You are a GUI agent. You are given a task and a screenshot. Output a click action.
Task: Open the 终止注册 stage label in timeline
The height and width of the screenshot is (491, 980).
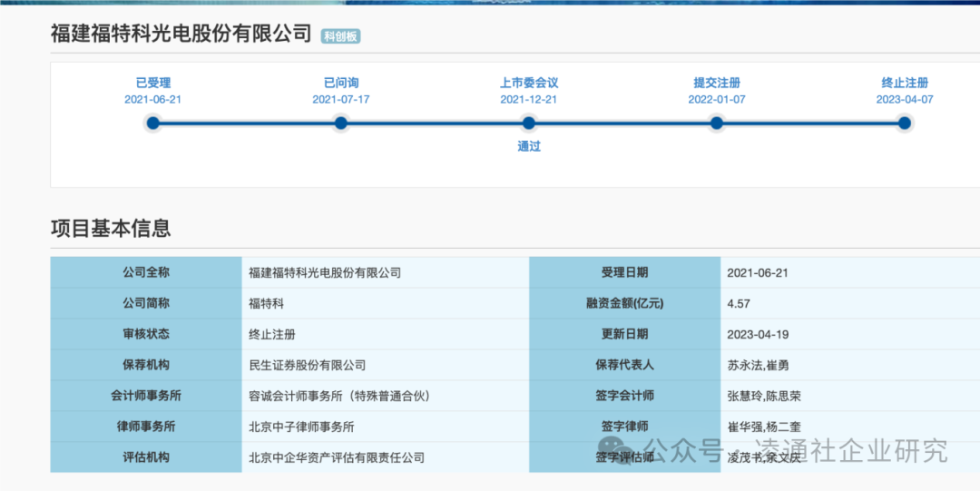[x=905, y=83]
